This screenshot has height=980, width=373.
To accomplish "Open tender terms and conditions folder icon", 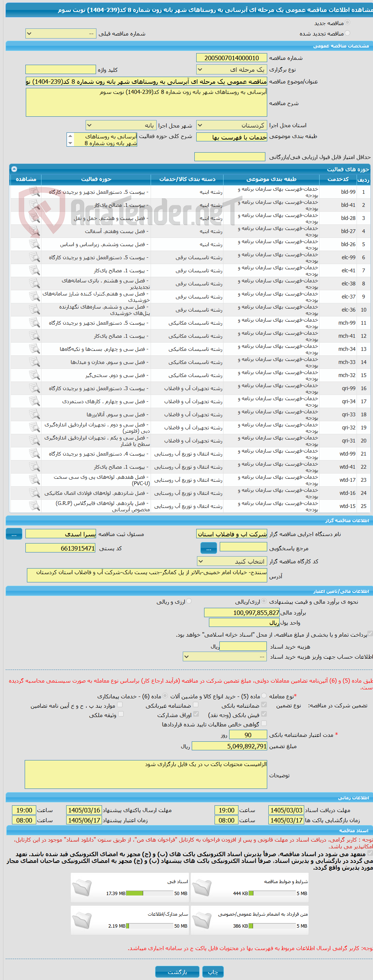I will click(202, 888).
